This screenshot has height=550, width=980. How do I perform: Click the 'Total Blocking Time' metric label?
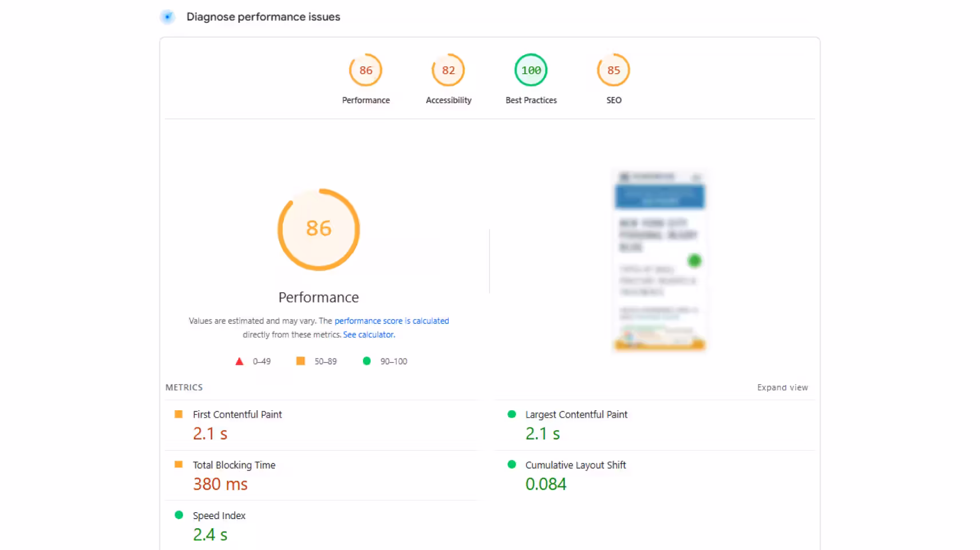234,465
